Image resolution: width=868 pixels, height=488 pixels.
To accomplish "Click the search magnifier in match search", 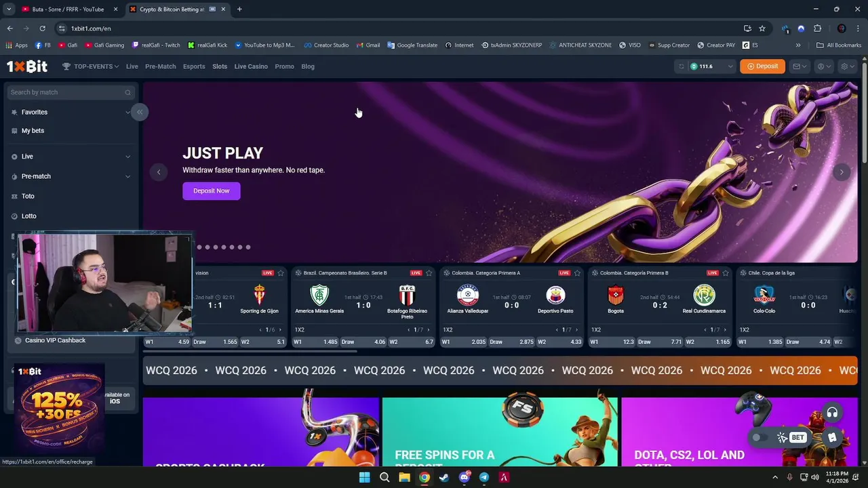I will (x=127, y=92).
